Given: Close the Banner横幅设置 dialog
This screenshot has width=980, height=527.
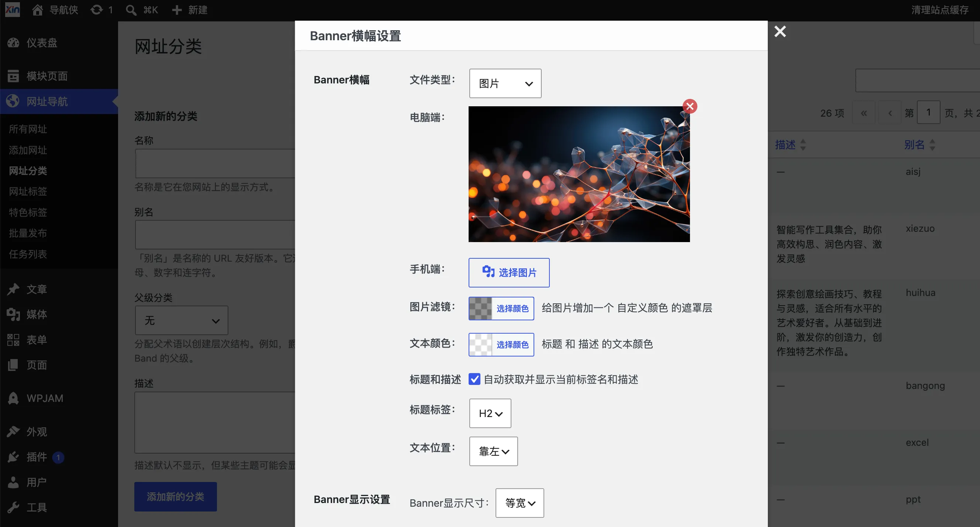Looking at the screenshot, I should [780, 31].
